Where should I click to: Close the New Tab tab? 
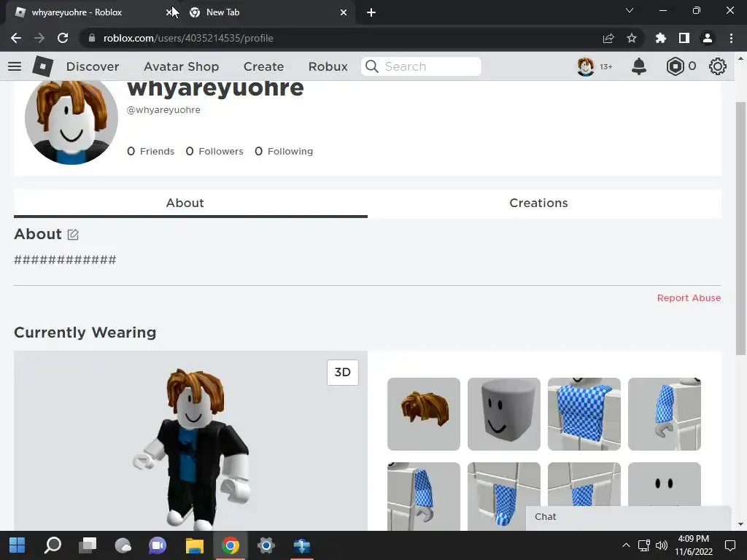(x=344, y=12)
